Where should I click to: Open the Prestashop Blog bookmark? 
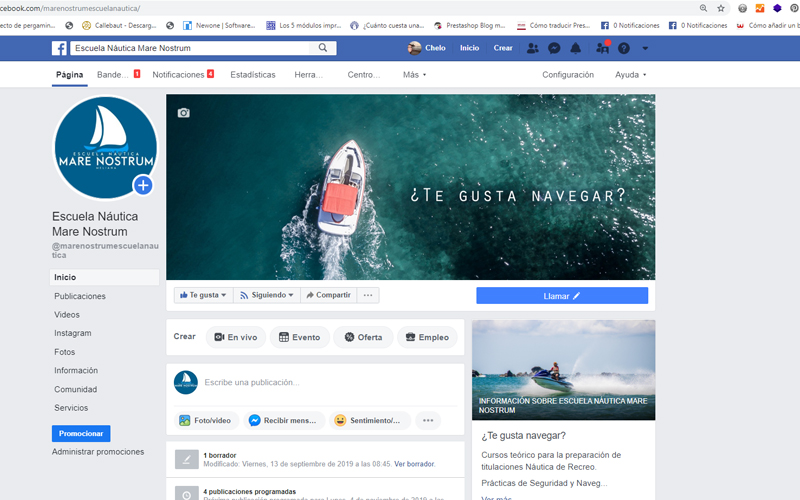coord(470,26)
